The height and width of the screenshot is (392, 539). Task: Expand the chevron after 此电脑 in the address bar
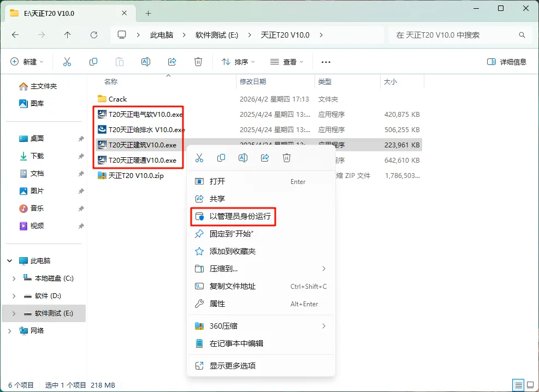[x=184, y=35]
